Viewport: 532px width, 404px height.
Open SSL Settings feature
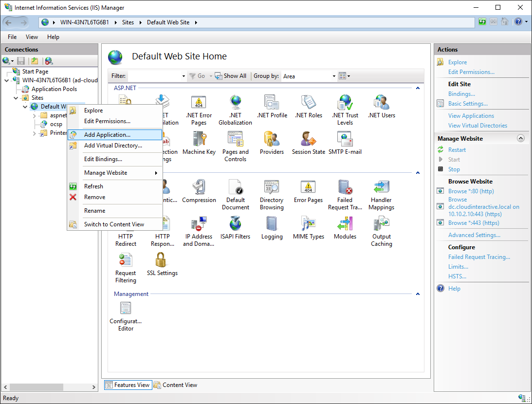click(x=162, y=265)
